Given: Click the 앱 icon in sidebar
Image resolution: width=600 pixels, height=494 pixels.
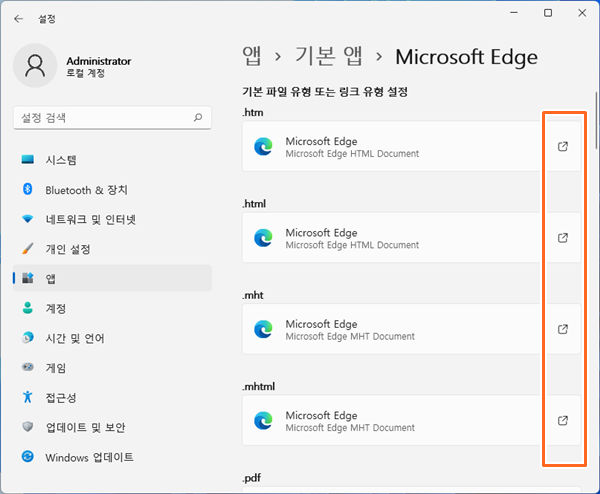Looking at the screenshot, I should click(28, 278).
